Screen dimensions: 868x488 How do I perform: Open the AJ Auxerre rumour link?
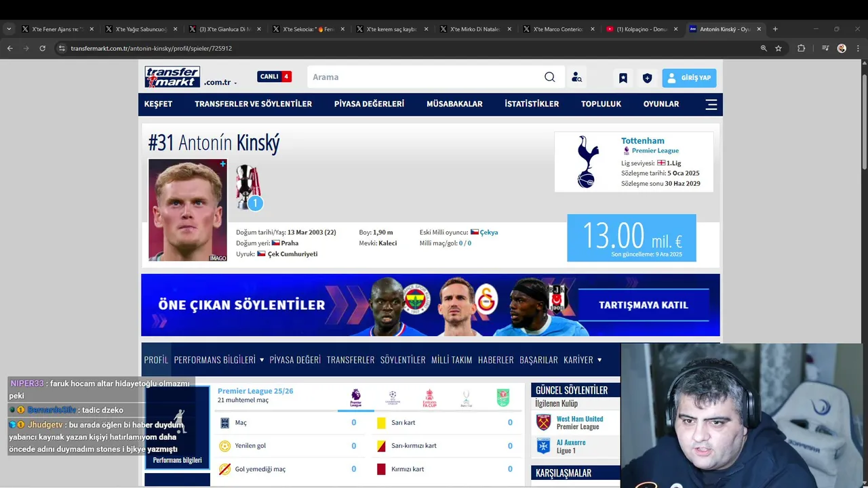pos(571,443)
